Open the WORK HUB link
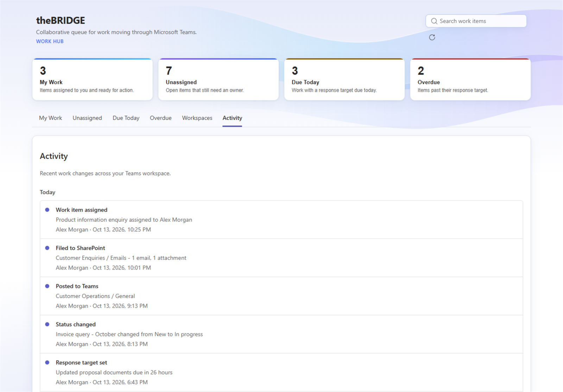 pos(50,41)
